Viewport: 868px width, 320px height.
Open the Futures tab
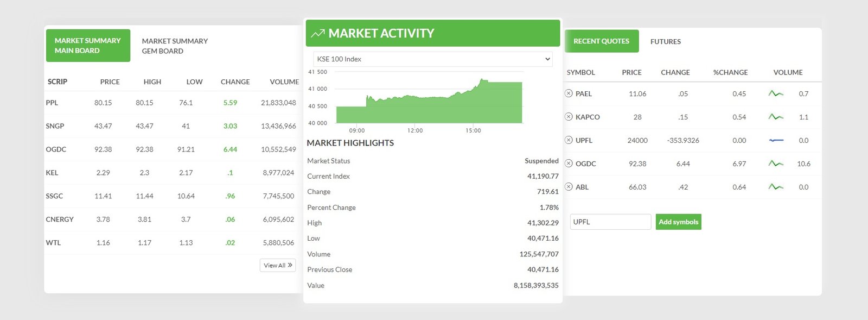665,41
